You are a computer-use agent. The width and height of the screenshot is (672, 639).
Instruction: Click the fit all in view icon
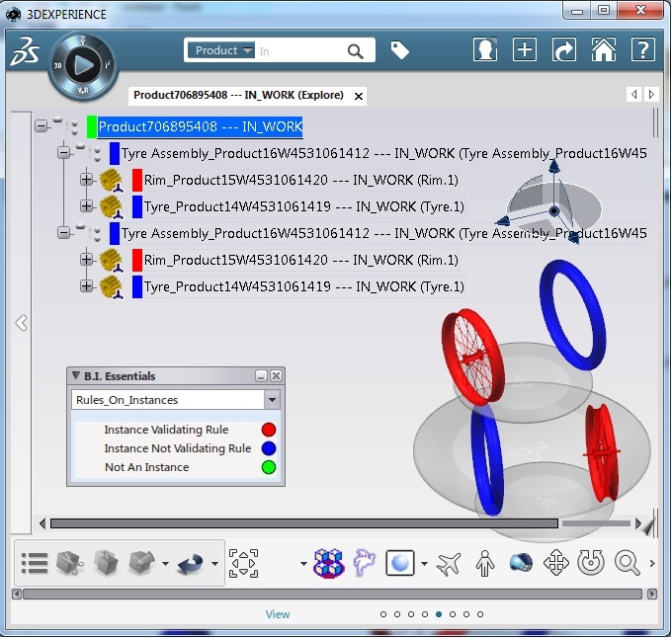tap(243, 563)
